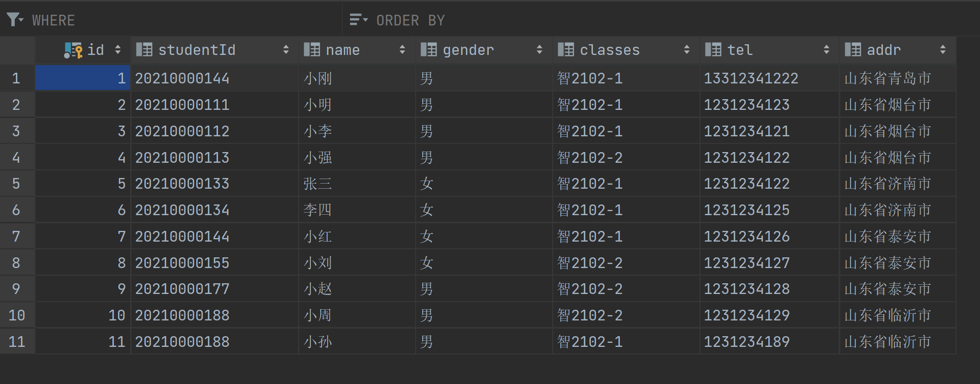Toggle sorting on the gender column
Viewport: 980px width, 384px height.
point(540,49)
